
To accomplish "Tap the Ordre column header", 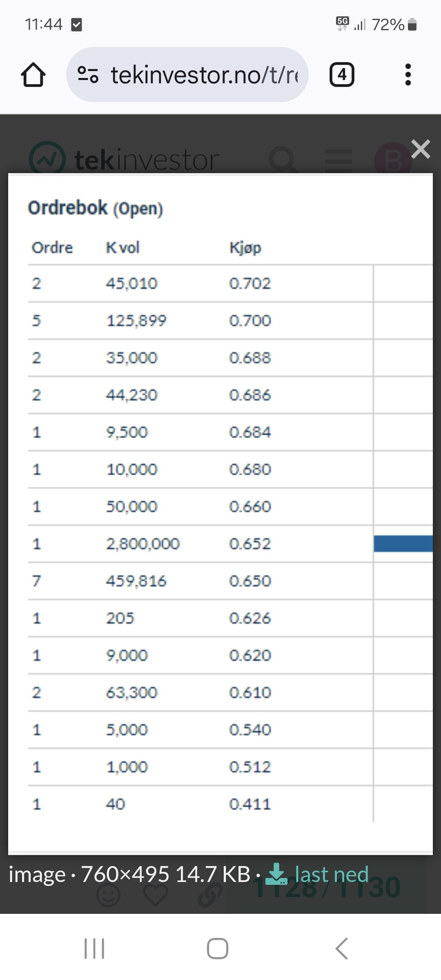I will pos(52,247).
